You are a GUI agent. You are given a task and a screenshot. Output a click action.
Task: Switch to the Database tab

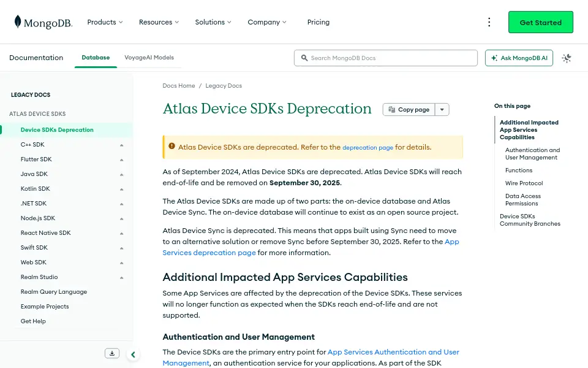point(96,58)
